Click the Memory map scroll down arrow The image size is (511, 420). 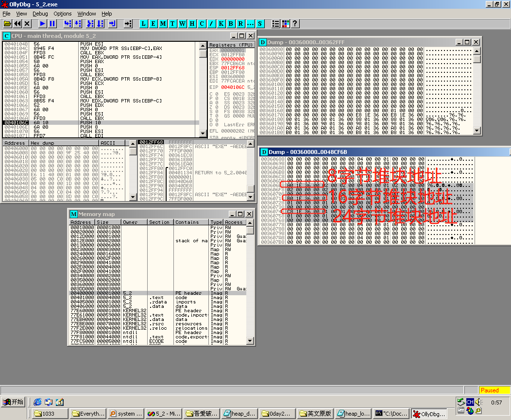[250, 341]
